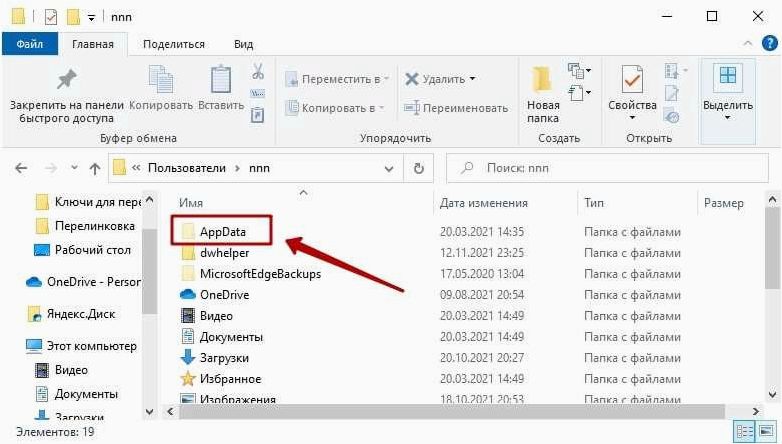Click the file list vertical scrollbar thumb
This screenshot has width=782, height=444.
(x=772, y=248)
